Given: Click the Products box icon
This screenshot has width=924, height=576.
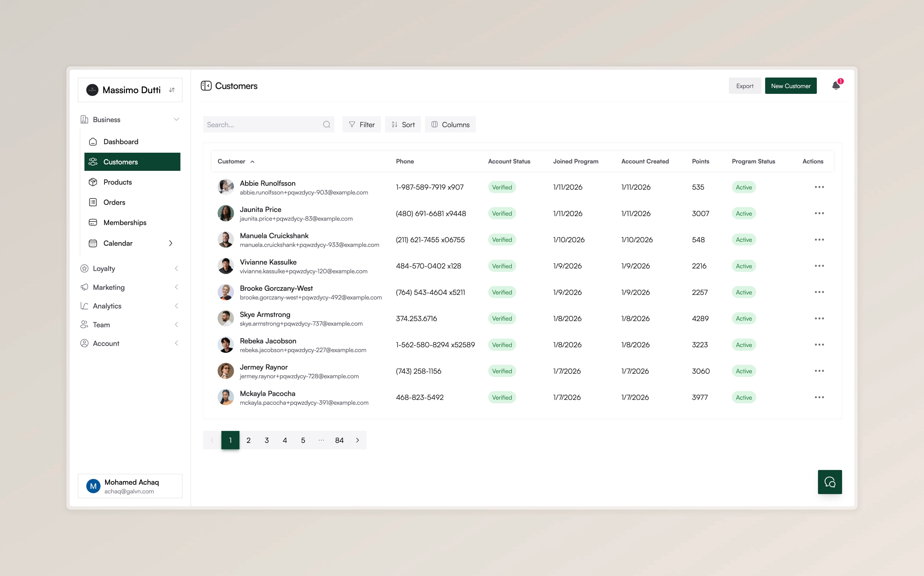Looking at the screenshot, I should (93, 182).
